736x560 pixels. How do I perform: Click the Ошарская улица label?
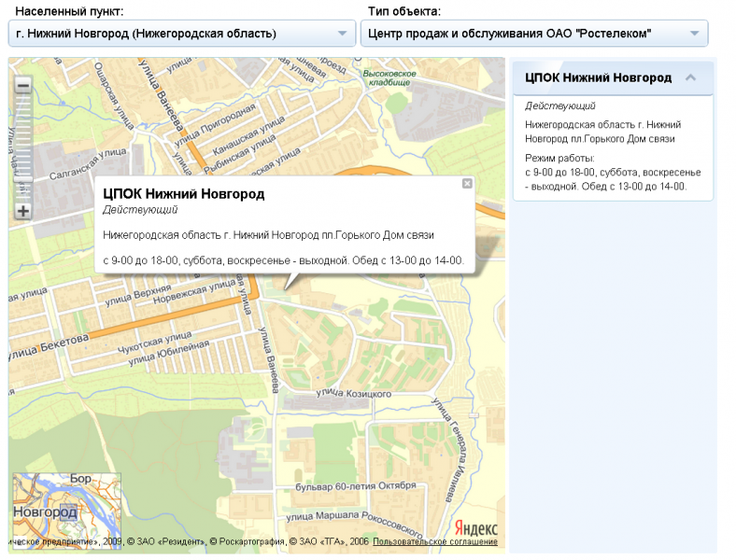point(114,96)
